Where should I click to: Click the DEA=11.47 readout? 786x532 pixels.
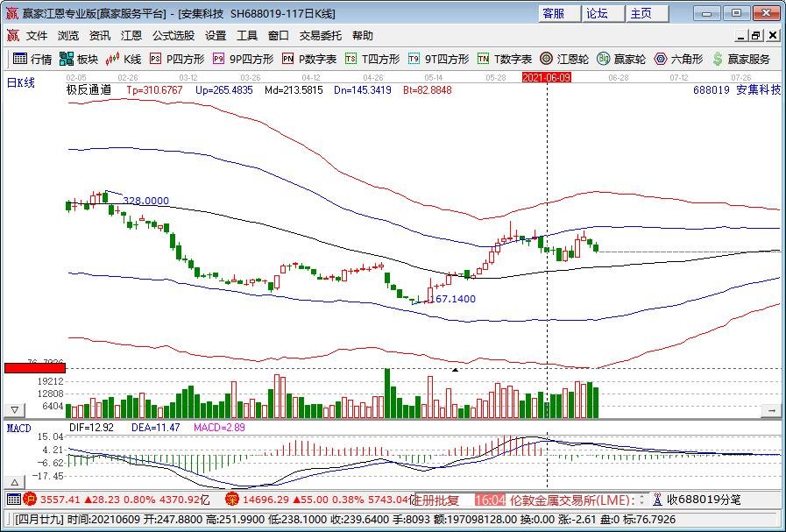(x=155, y=428)
